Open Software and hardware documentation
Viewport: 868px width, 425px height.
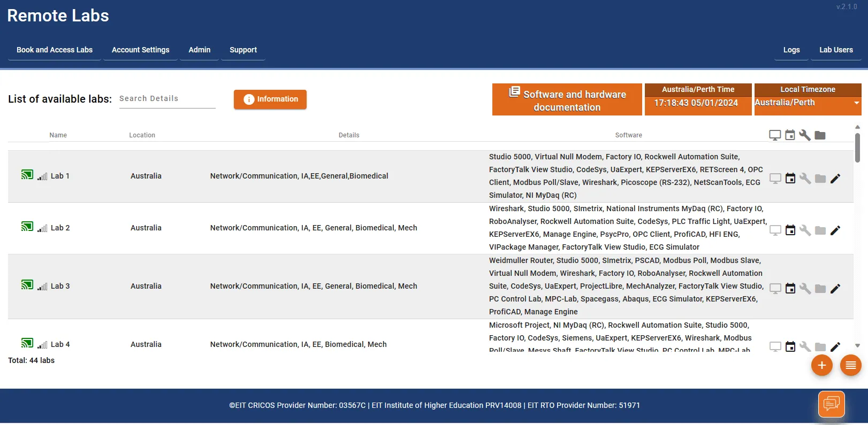(567, 100)
